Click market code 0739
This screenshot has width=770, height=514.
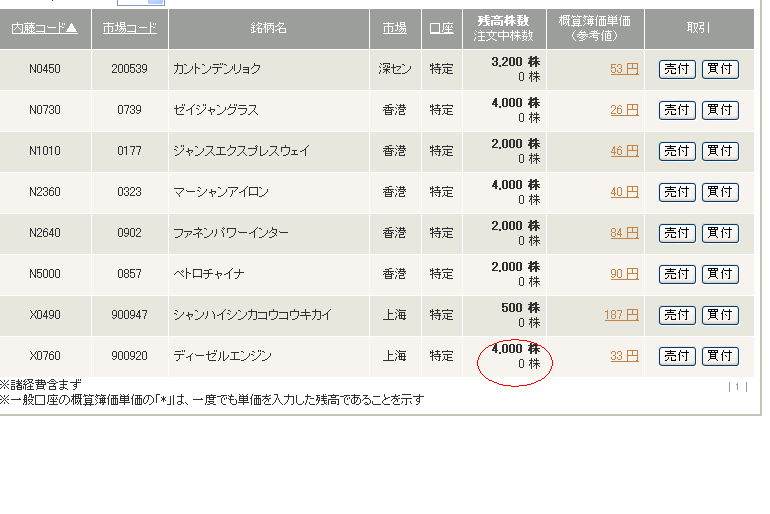(129, 110)
